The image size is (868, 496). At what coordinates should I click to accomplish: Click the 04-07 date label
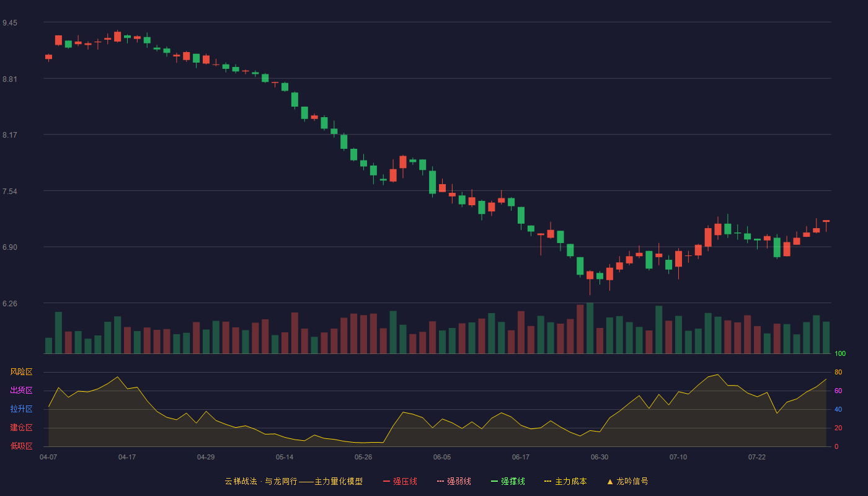[48, 457]
